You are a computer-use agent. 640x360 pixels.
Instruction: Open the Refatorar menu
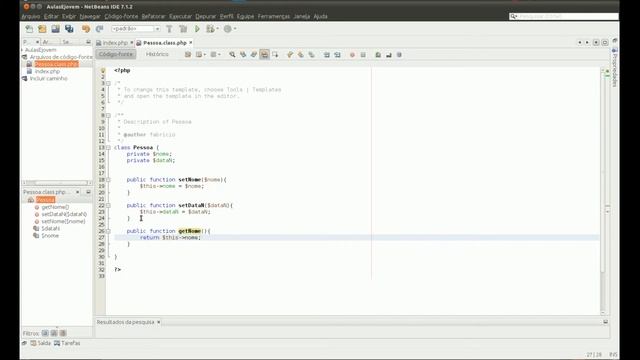(x=153, y=16)
